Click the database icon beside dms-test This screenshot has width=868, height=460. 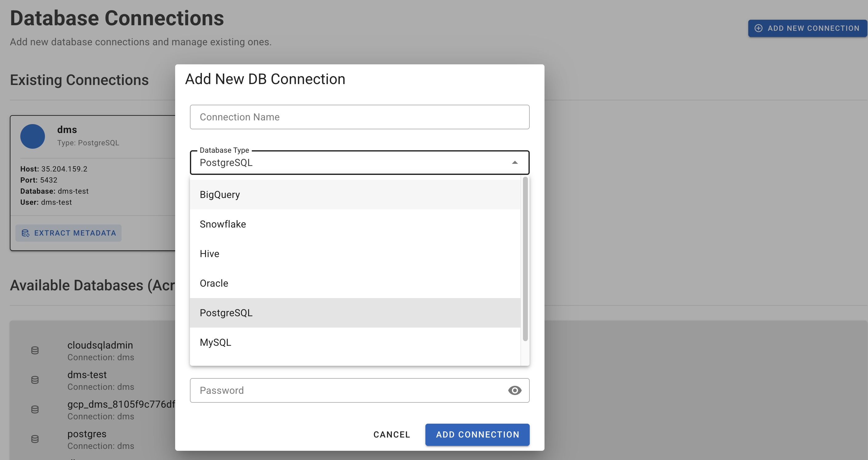(x=35, y=380)
